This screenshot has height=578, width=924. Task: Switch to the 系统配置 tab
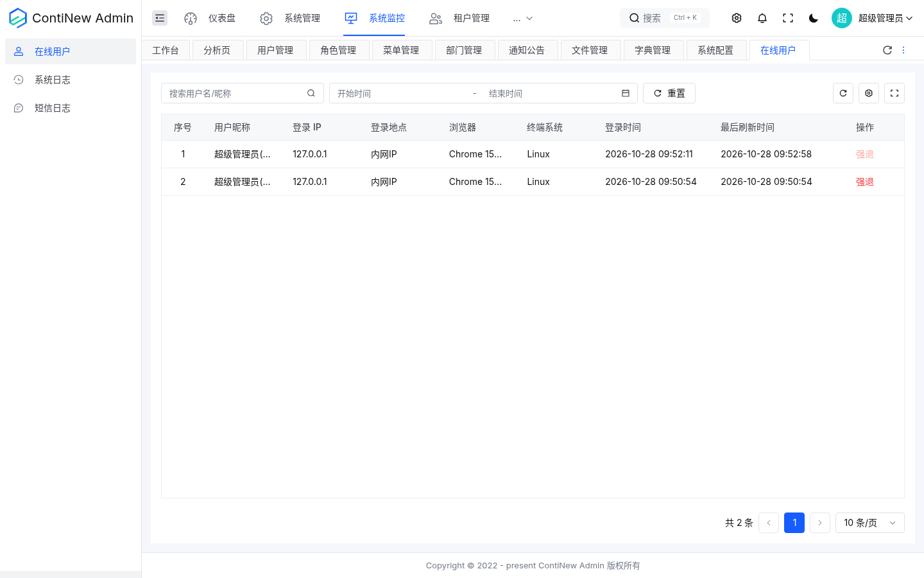click(715, 50)
